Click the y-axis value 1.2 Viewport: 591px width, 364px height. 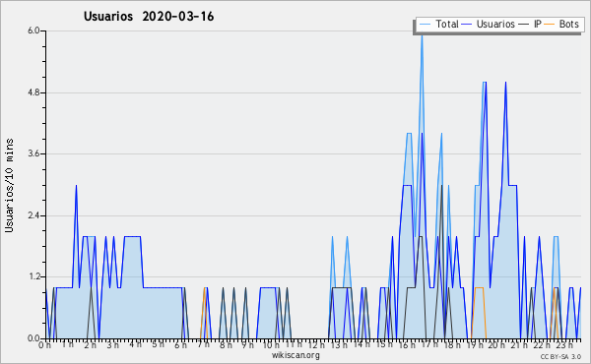[33, 276]
